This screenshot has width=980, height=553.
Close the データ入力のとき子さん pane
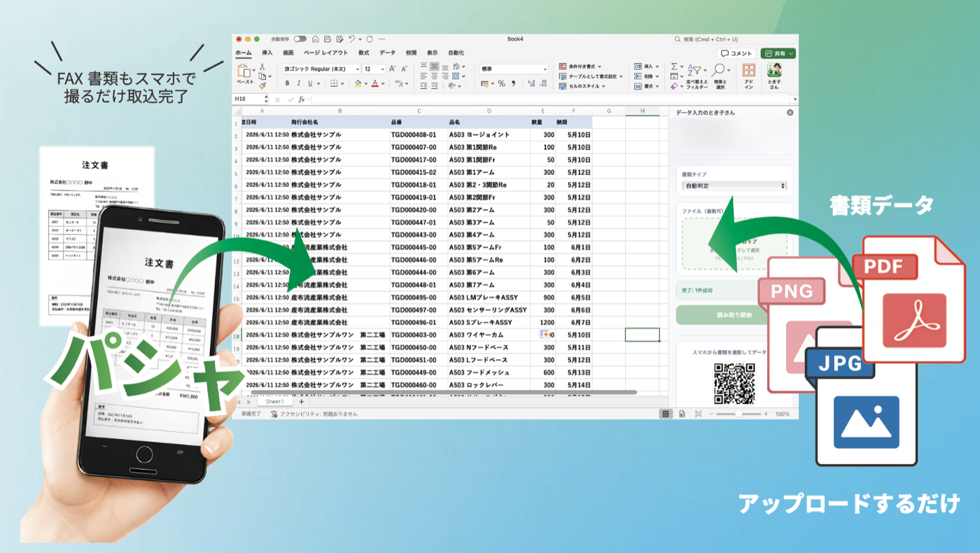(x=790, y=112)
